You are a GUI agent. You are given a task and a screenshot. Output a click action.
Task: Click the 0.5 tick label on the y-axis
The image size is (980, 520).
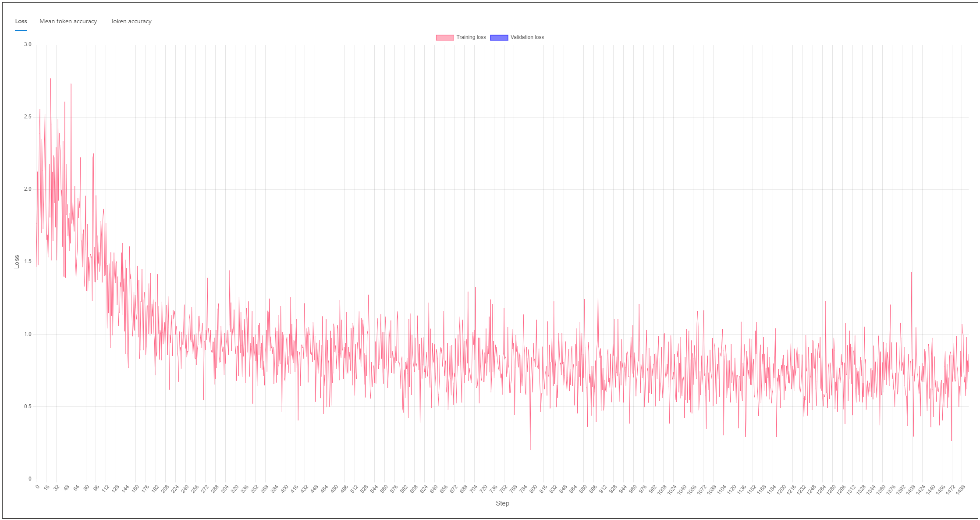tap(28, 406)
